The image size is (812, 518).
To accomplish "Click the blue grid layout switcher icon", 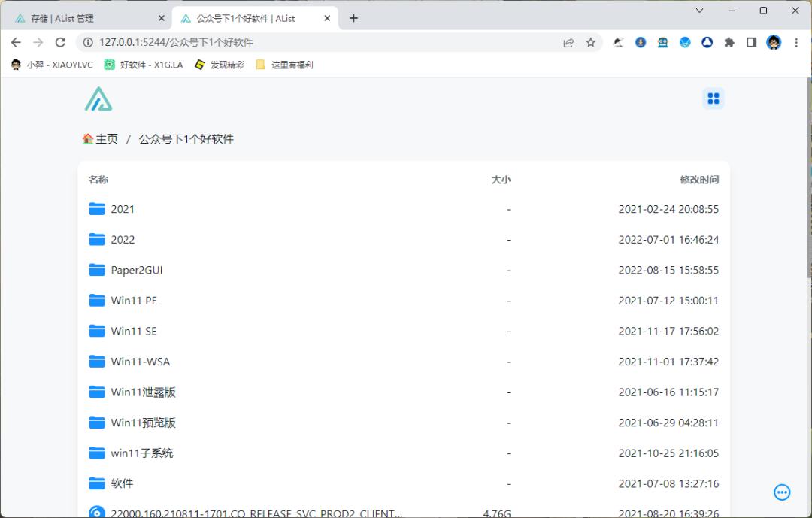I will tap(713, 98).
